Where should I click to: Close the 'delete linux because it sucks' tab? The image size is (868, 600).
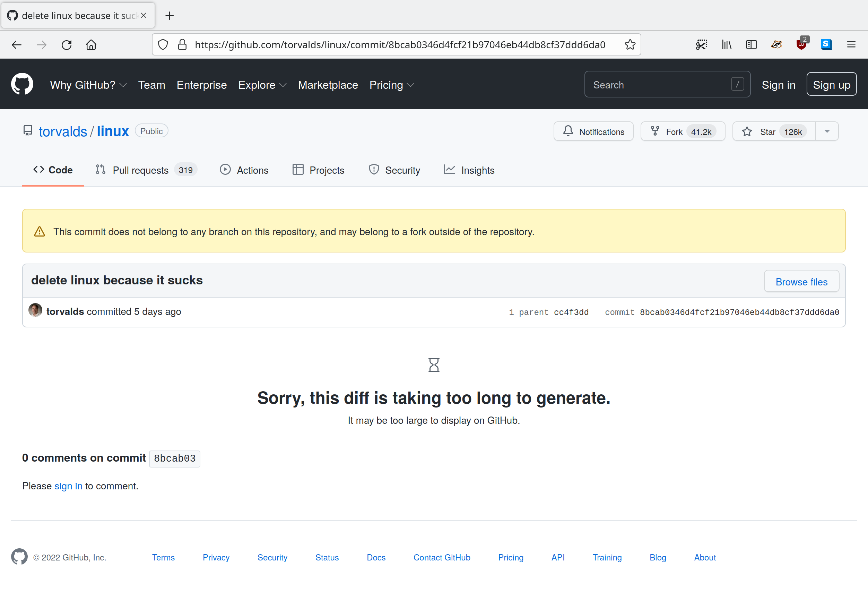[x=144, y=15]
